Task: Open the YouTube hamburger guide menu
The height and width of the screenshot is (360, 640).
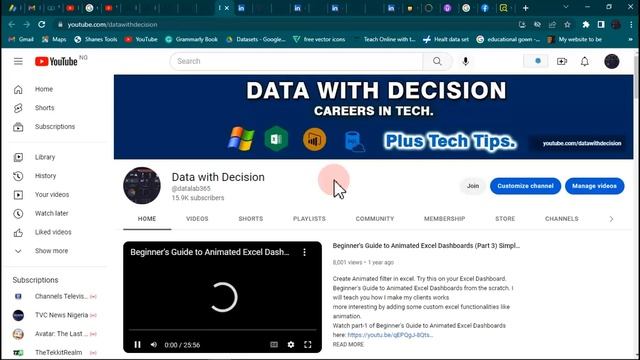Action: [18, 61]
